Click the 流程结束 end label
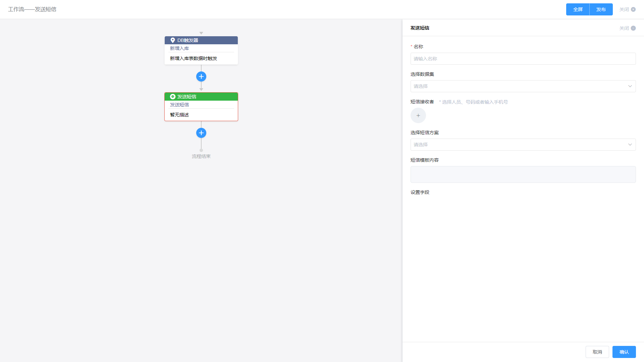The image size is (644, 362). click(201, 156)
